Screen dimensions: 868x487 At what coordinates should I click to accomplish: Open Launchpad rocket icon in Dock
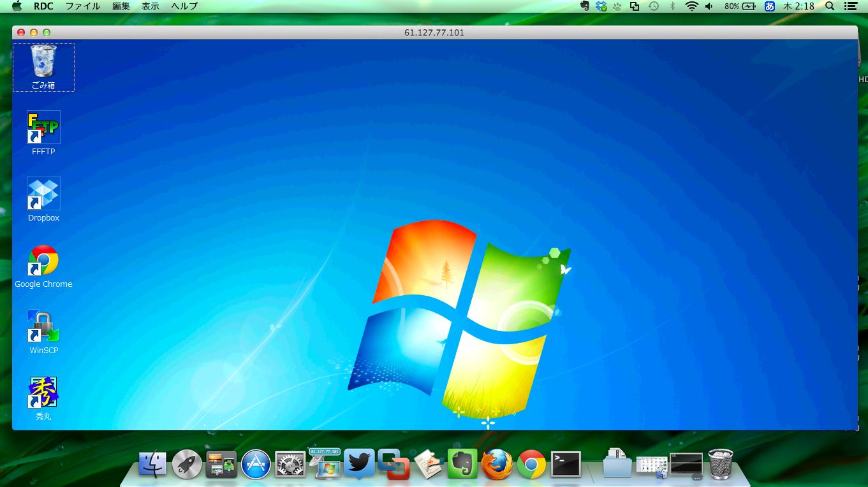[187, 464]
